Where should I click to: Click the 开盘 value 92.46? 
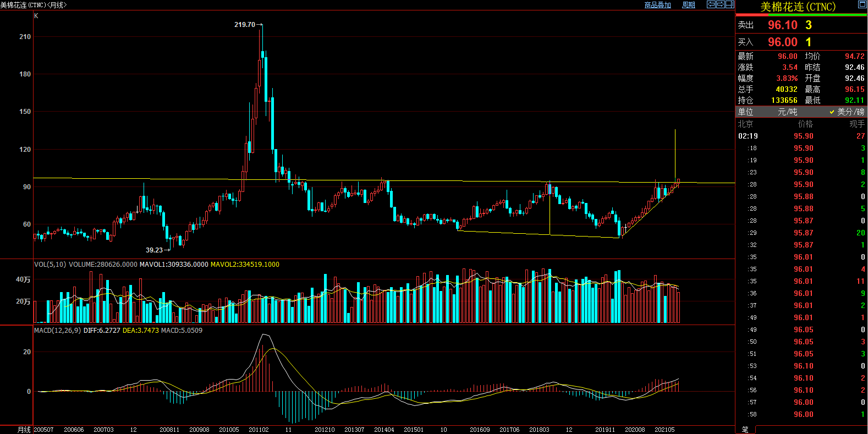click(x=855, y=78)
